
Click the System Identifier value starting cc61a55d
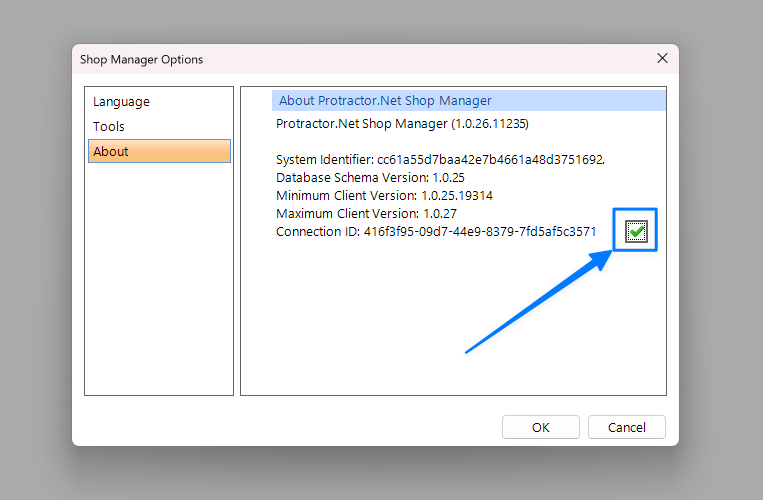coord(491,159)
